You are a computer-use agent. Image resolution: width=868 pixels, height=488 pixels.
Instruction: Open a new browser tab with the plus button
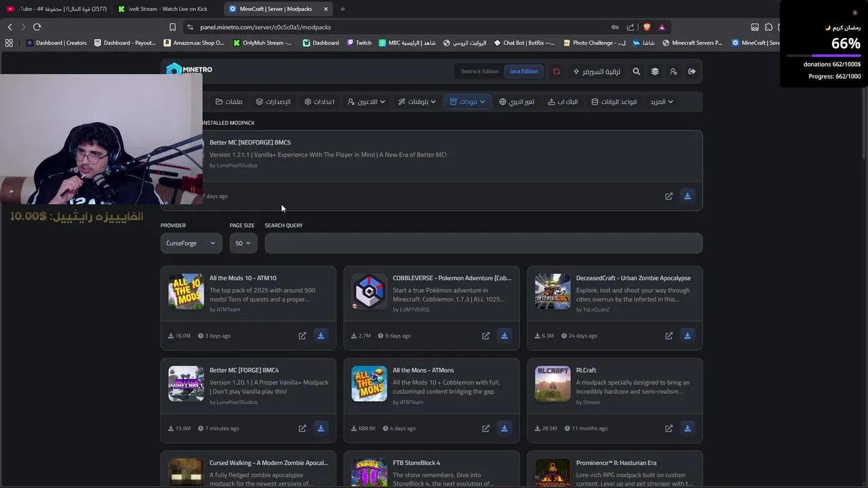(342, 9)
